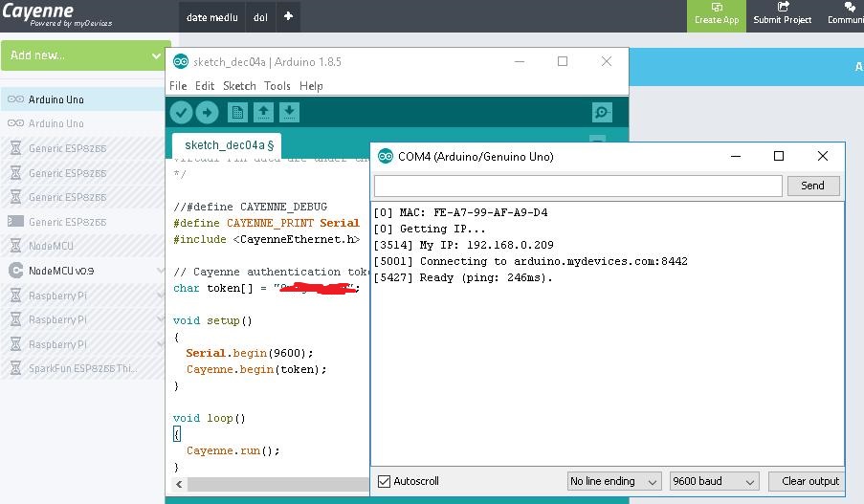Create a new sketch with New icon
Viewport: 864px width, 504px height.
(237, 112)
